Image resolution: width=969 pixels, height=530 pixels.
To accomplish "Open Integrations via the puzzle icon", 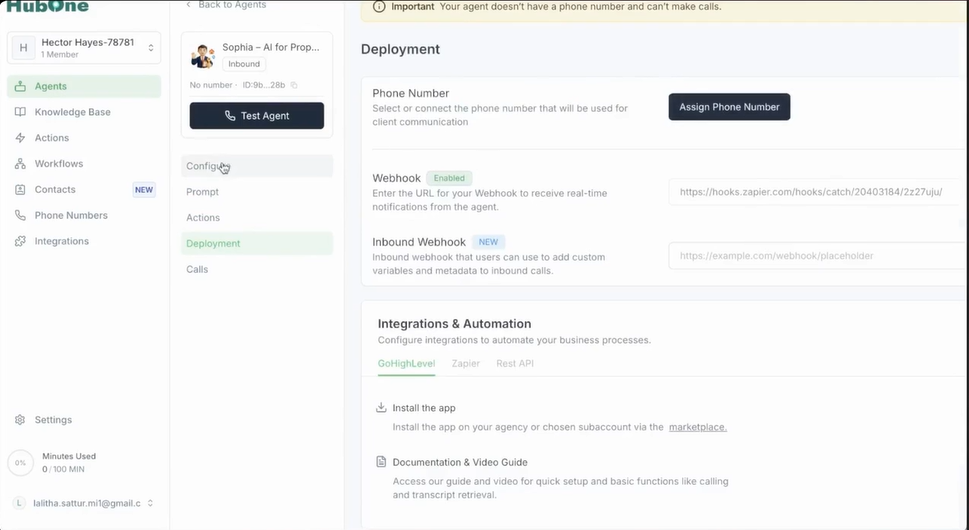I will (20, 241).
